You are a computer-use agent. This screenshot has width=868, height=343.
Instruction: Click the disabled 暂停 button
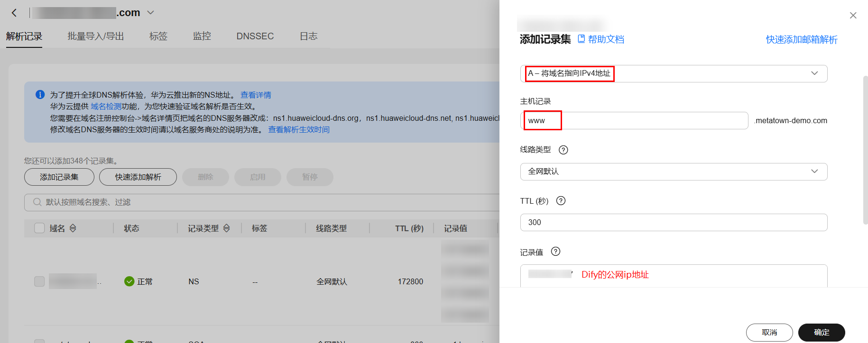pyautogui.click(x=310, y=177)
